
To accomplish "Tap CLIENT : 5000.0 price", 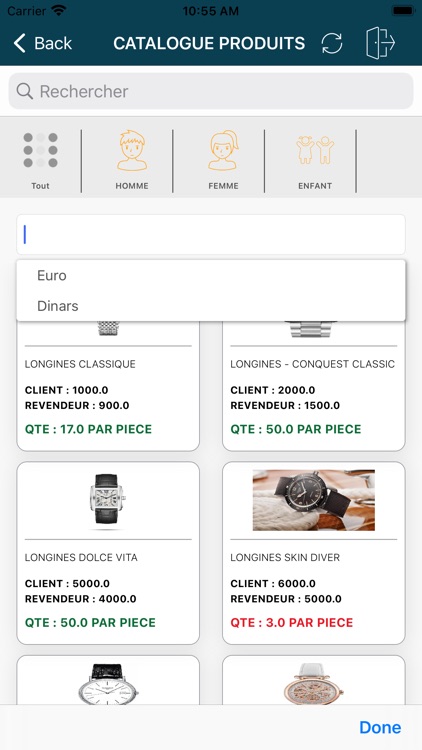I will (x=67, y=584).
